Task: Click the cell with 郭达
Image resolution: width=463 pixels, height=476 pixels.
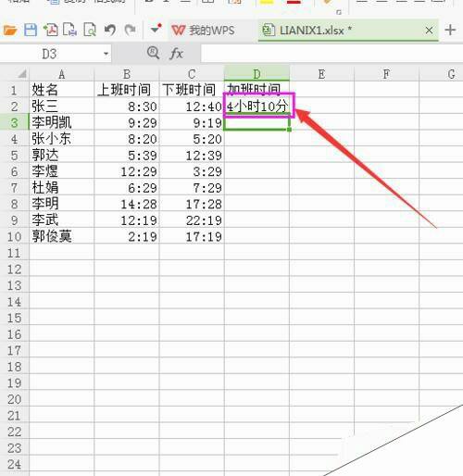Action: coord(61,156)
